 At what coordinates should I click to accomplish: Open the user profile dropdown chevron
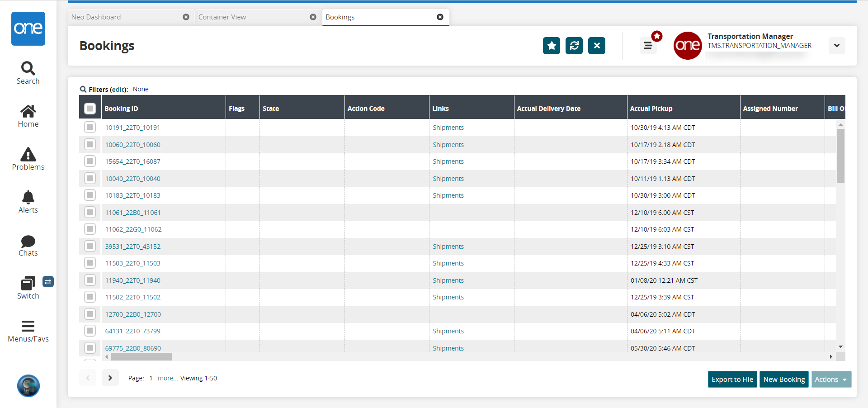836,46
